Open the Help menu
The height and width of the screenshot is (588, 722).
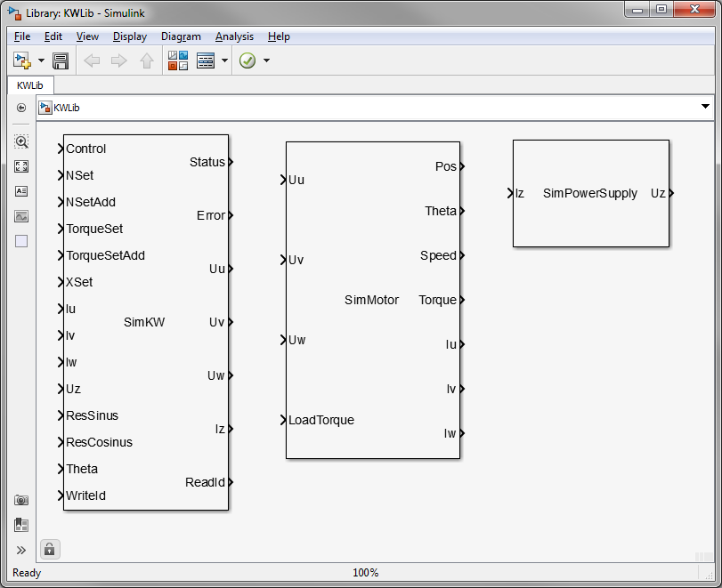pos(279,36)
